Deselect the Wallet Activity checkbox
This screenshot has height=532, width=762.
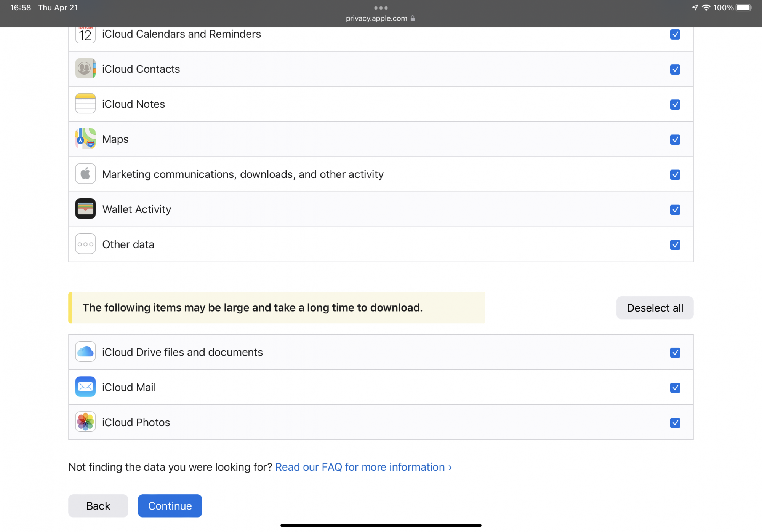pos(675,209)
